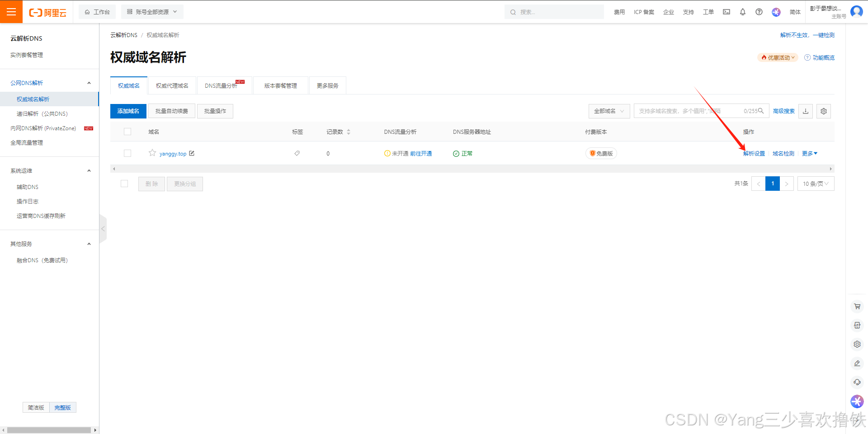
Task: Click the tag icon for yanggy.top
Action: [x=297, y=153]
